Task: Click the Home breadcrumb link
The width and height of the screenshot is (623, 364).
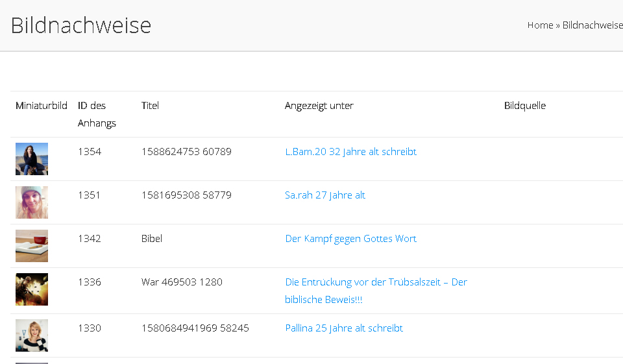Action: point(540,25)
